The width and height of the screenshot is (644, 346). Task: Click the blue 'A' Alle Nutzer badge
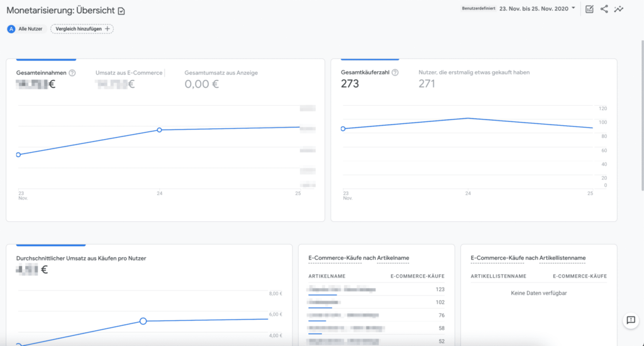coord(11,29)
